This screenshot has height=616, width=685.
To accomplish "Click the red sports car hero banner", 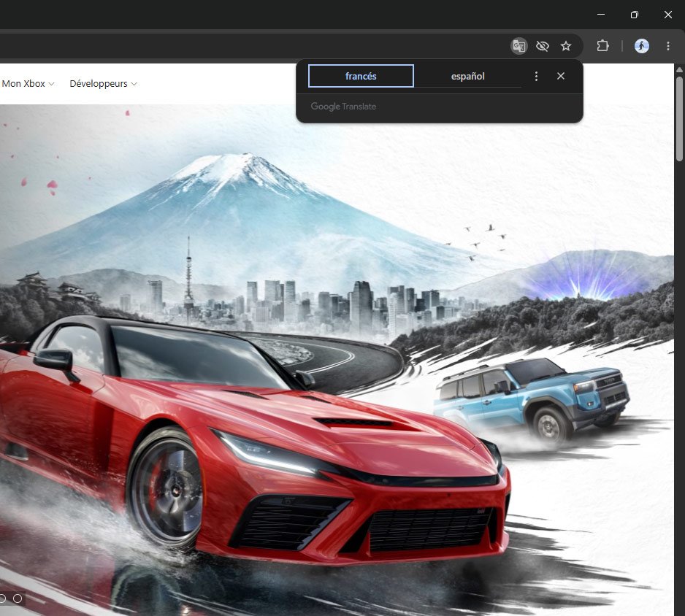I will (x=337, y=360).
